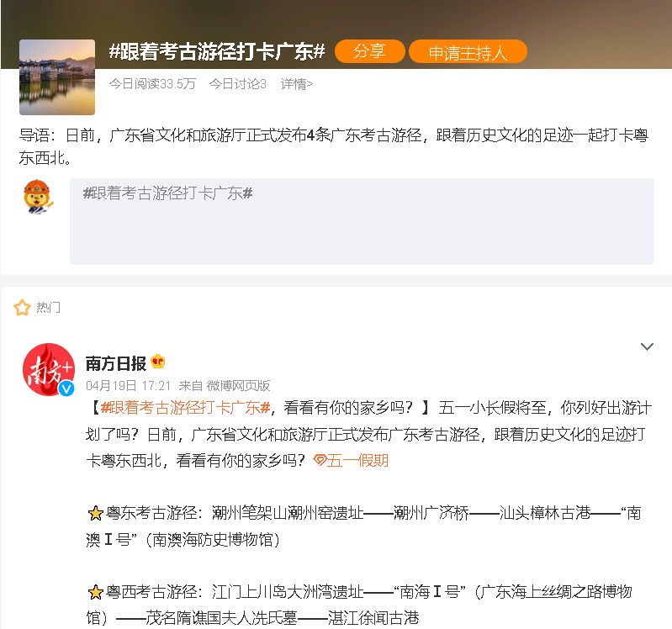Click the blue verified badge on avatar

67,387
